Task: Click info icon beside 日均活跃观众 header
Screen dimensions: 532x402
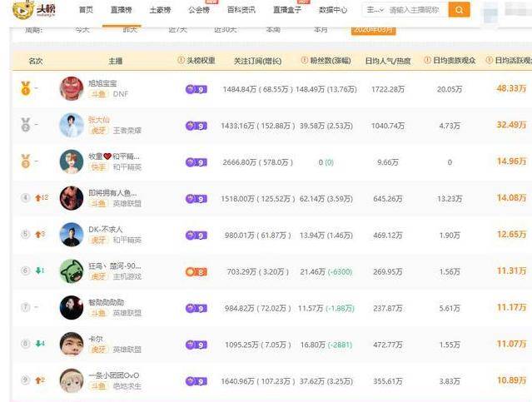Action: click(x=490, y=61)
